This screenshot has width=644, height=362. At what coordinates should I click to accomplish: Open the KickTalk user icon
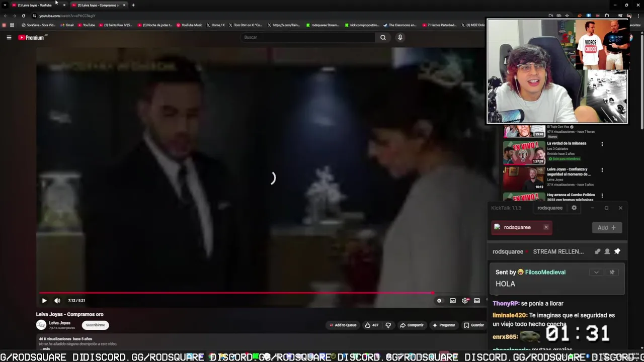[x=607, y=251]
